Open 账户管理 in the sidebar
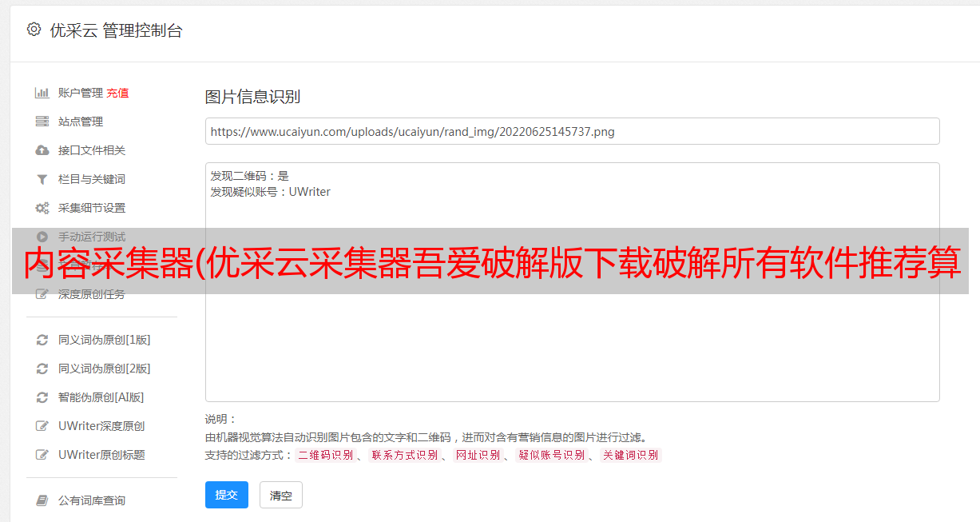 [x=81, y=93]
